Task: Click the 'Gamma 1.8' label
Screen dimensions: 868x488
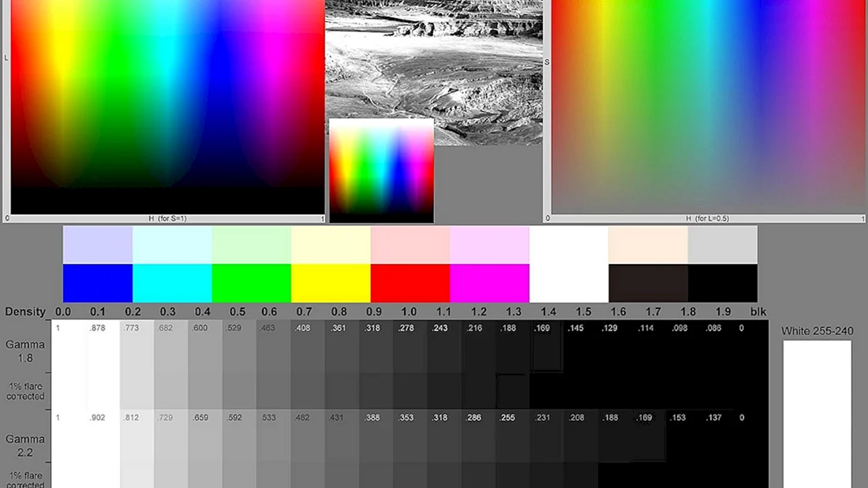Action: [x=25, y=351]
